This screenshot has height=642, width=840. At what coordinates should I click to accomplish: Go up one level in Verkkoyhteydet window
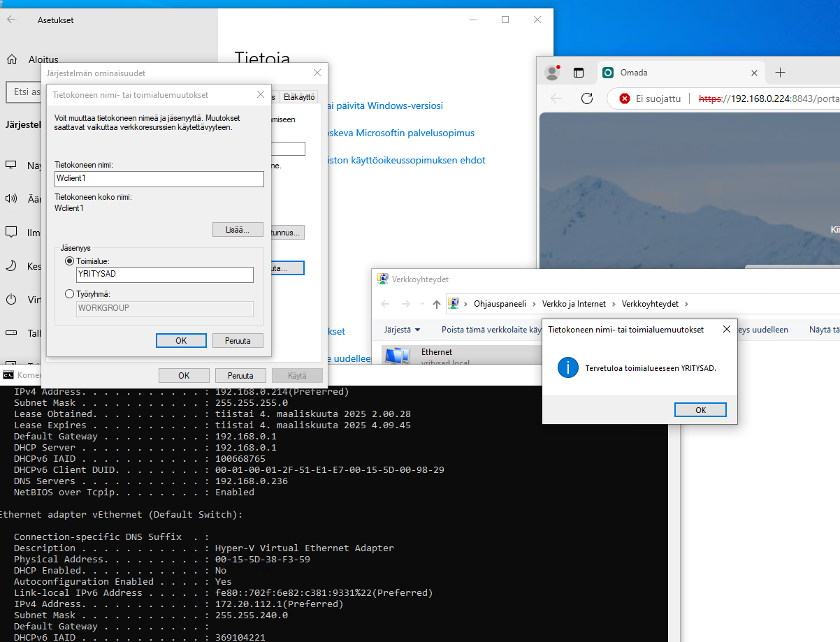tap(437, 304)
